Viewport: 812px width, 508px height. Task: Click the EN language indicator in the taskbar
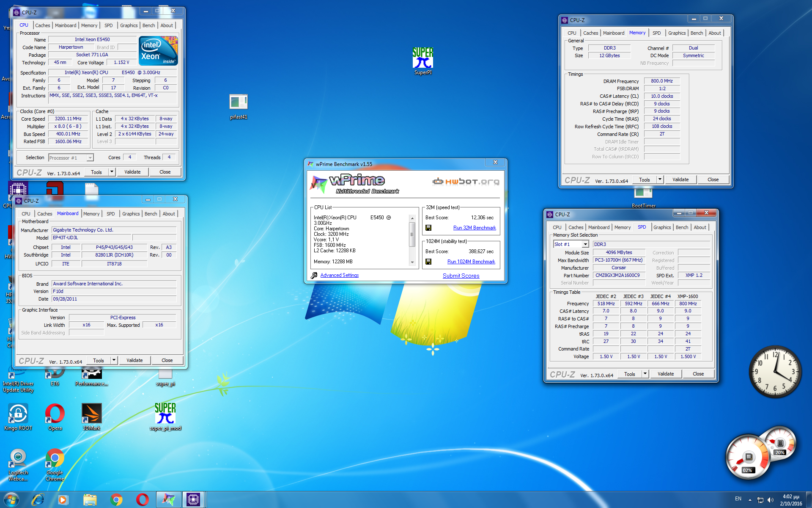pyautogui.click(x=738, y=499)
